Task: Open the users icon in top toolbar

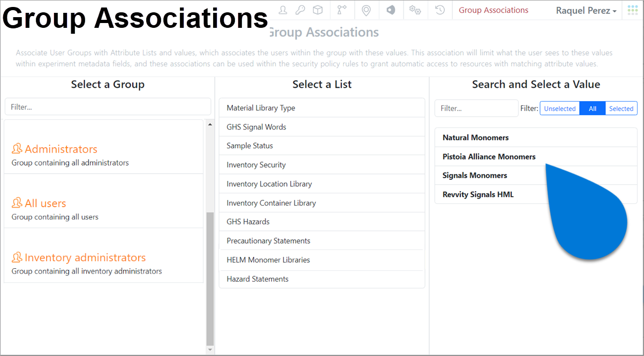Action: click(283, 10)
